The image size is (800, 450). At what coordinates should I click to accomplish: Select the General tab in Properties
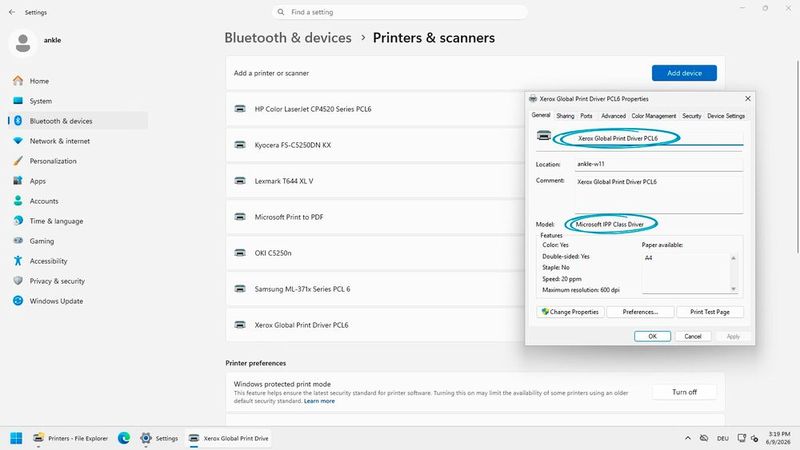tap(541, 115)
